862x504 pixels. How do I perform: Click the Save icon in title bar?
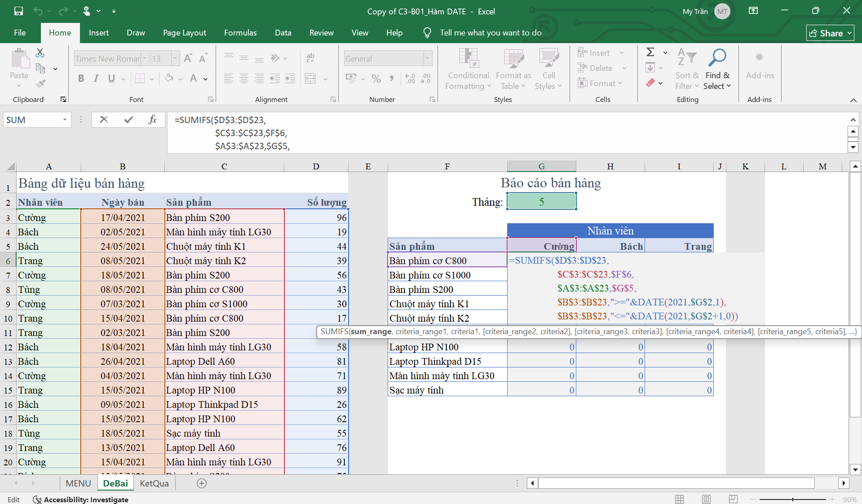click(18, 11)
